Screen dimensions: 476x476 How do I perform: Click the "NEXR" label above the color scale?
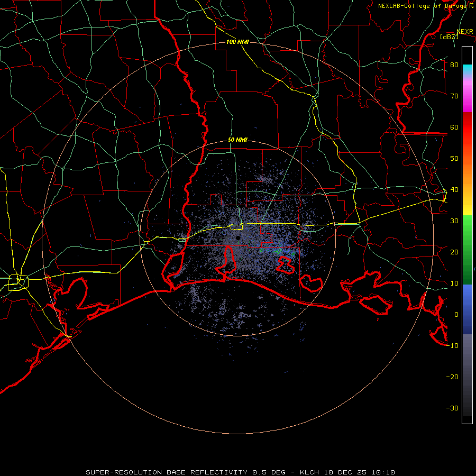[465, 32]
